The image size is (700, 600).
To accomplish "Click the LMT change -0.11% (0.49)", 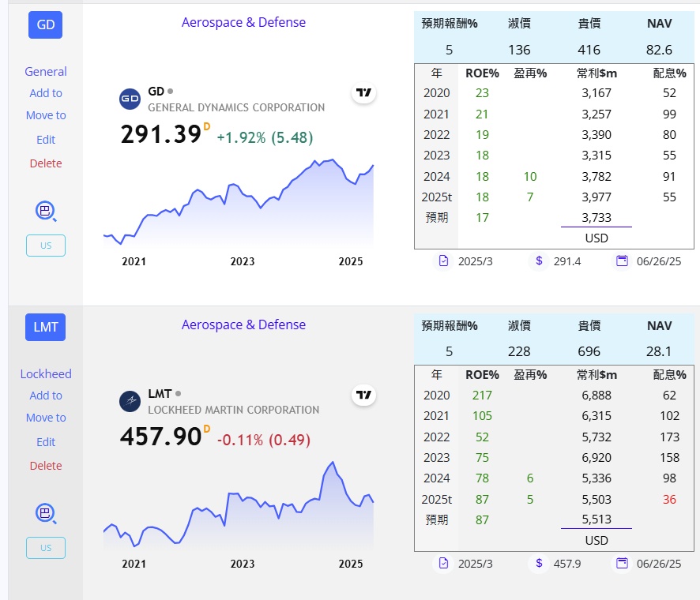I will click(264, 440).
